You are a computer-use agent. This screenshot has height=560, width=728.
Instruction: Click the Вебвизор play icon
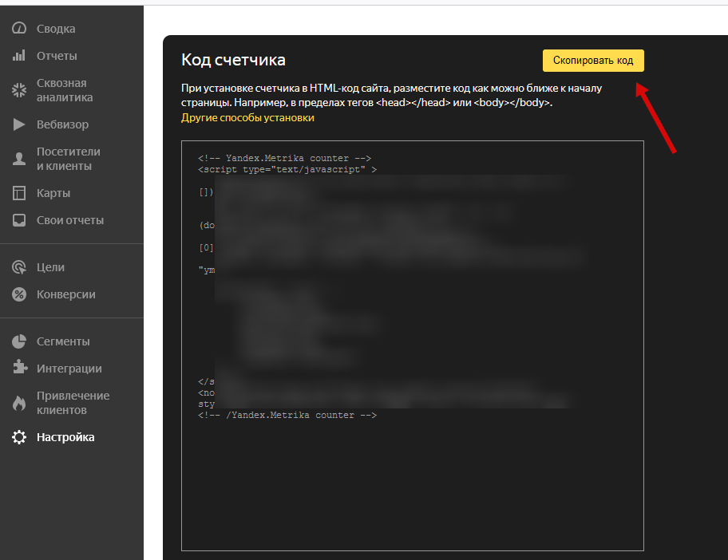tap(19, 124)
